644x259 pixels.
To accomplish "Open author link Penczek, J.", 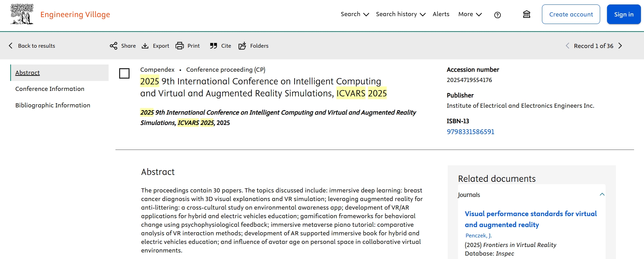I will (x=478, y=235).
